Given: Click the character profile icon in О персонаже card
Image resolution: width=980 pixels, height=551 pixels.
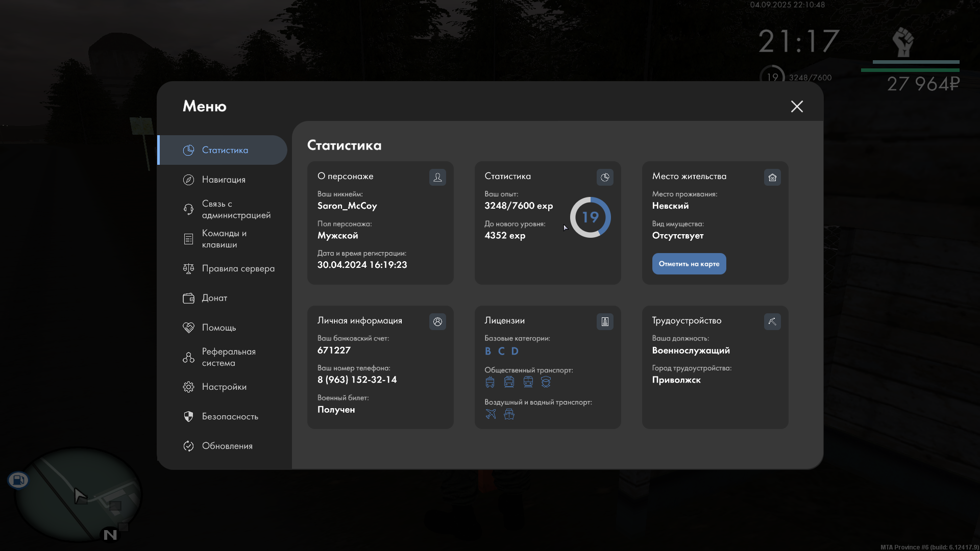Looking at the screenshot, I should point(437,177).
